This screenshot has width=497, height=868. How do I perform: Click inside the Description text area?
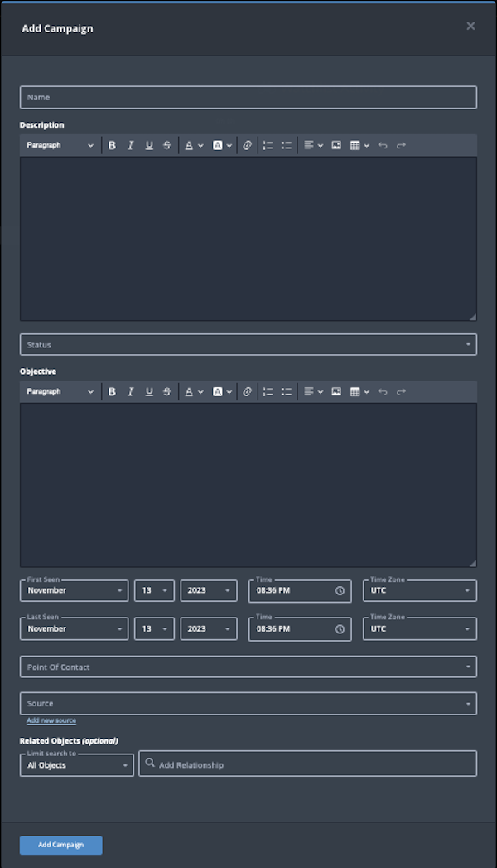[x=248, y=239]
